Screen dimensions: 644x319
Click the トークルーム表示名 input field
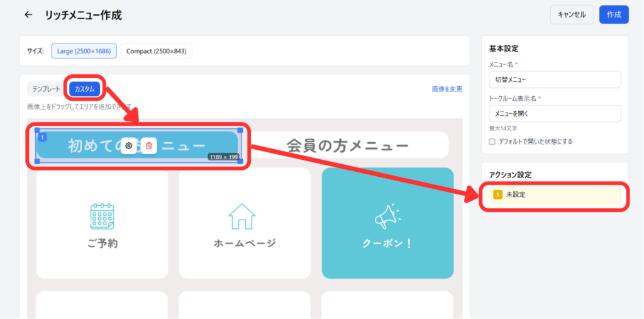pyautogui.click(x=554, y=114)
